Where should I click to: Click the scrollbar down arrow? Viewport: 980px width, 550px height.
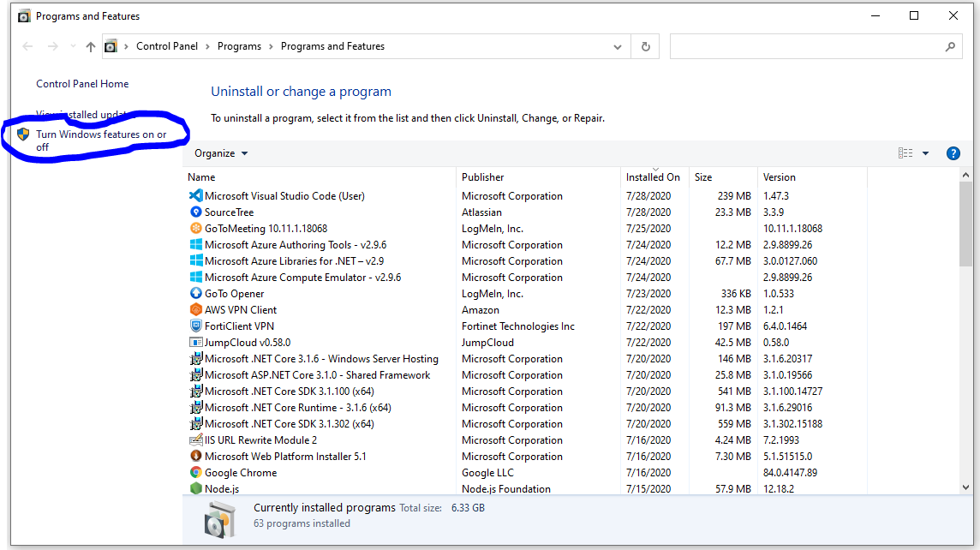point(965,487)
